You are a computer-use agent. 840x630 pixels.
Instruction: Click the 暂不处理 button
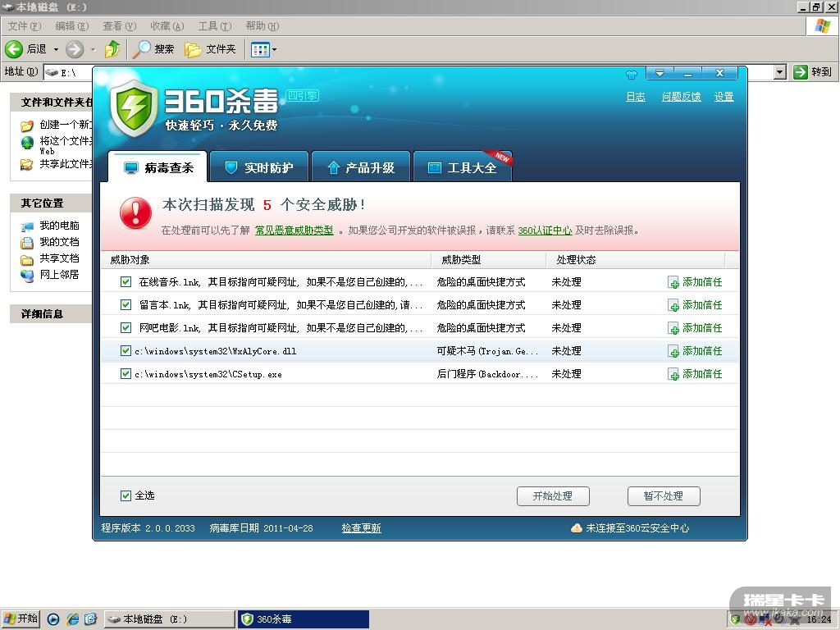tap(664, 496)
